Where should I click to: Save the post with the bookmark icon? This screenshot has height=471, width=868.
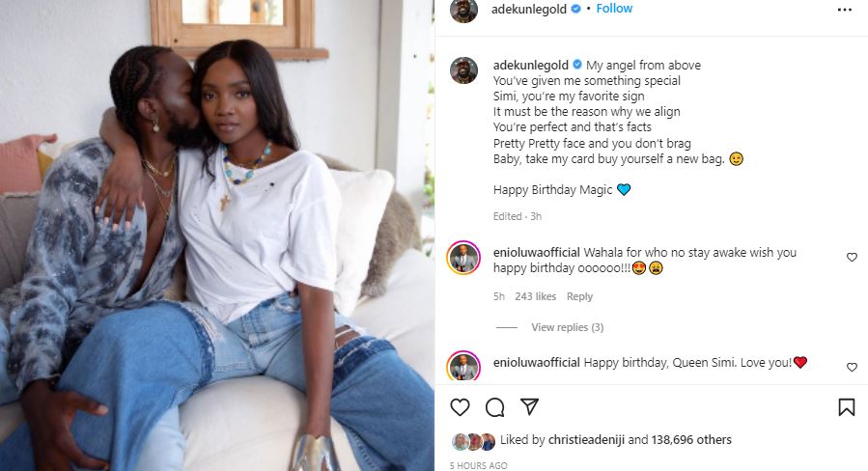click(846, 407)
